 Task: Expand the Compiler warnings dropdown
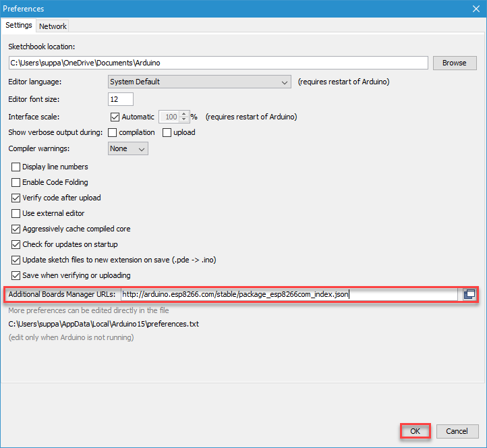tap(128, 148)
